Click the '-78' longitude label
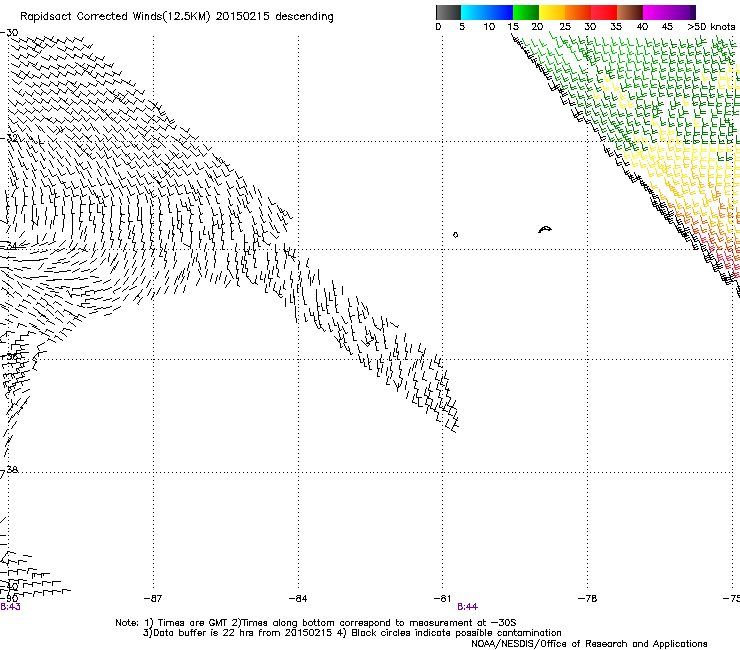The height and width of the screenshot is (650, 740). point(587,599)
